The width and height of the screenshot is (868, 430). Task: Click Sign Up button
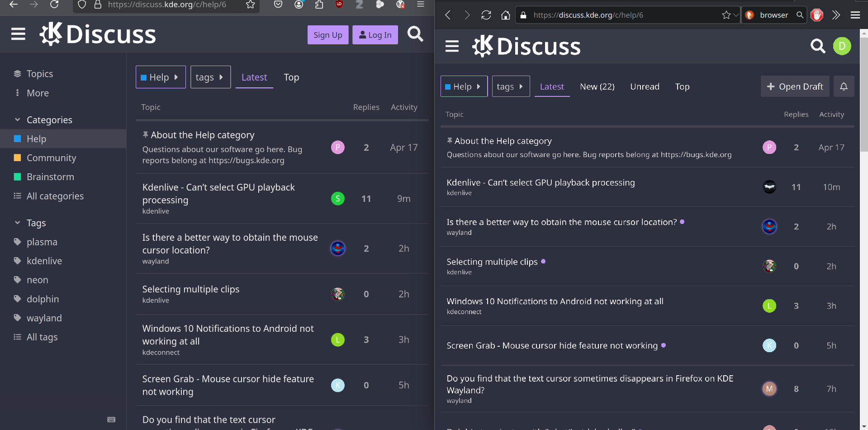328,35
